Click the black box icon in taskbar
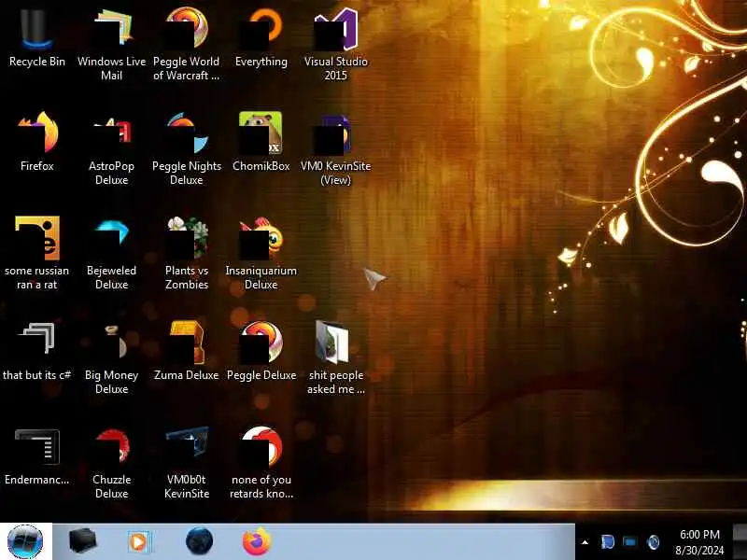747x560 pixels. [x=82, y=541]
